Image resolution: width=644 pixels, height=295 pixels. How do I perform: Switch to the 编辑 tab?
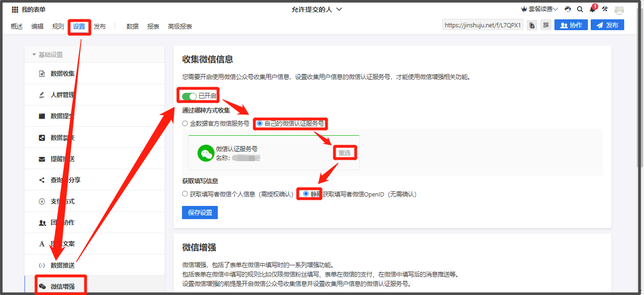37,26
